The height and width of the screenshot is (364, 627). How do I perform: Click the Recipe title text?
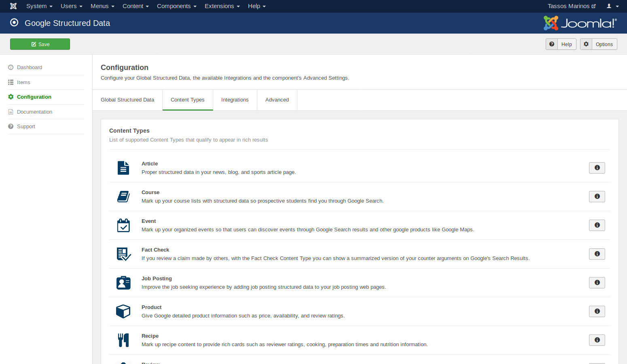(x=150, y=336)
